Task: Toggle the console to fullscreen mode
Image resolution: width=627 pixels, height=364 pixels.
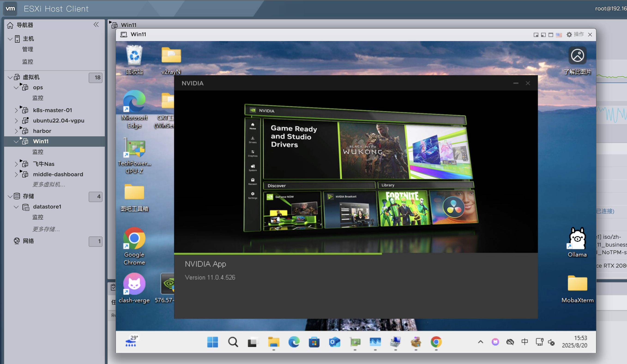Action: coord(551,35)
